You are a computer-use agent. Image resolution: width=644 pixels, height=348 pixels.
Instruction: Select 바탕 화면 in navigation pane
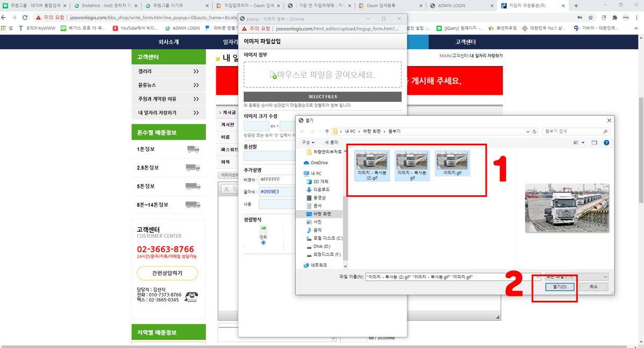point(318,213)
